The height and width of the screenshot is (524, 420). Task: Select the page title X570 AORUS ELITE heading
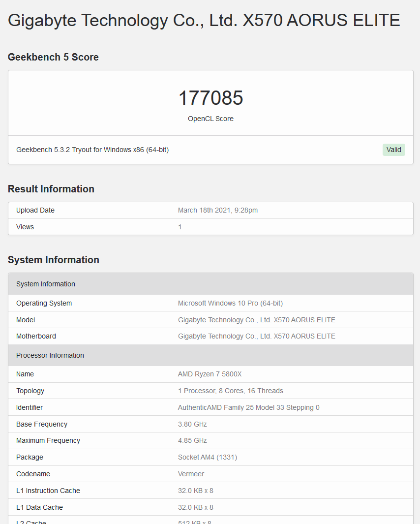(204, 20)
